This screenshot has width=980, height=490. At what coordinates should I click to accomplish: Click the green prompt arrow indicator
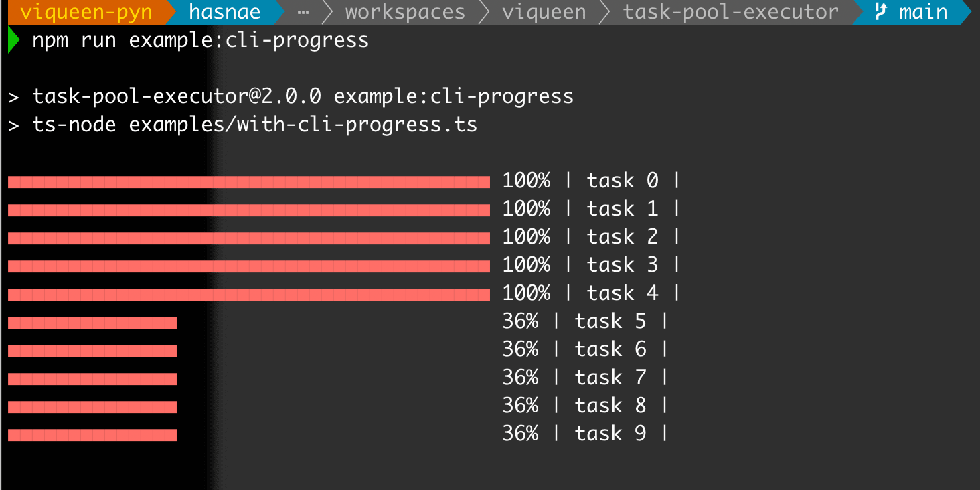coord(13,40)
